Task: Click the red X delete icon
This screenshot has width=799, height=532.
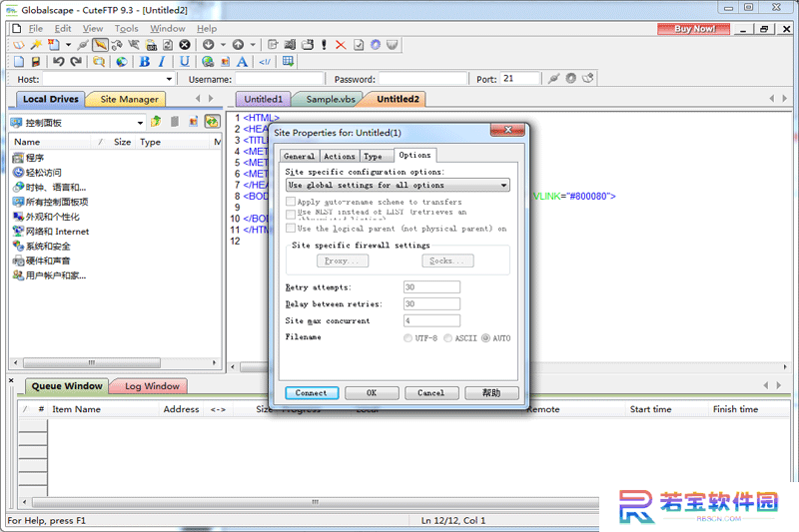Action: pos(341,45)
